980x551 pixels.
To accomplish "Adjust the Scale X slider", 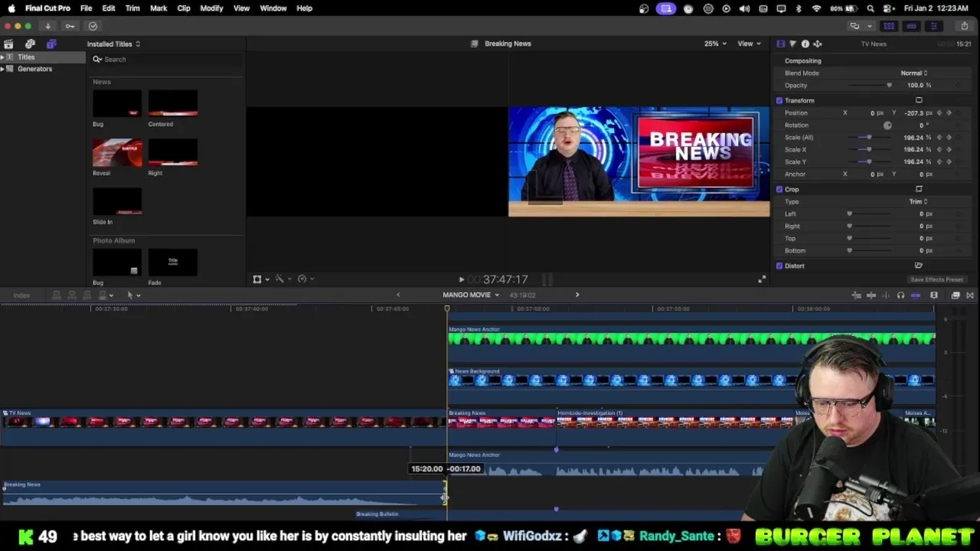I will click(869, 149).
